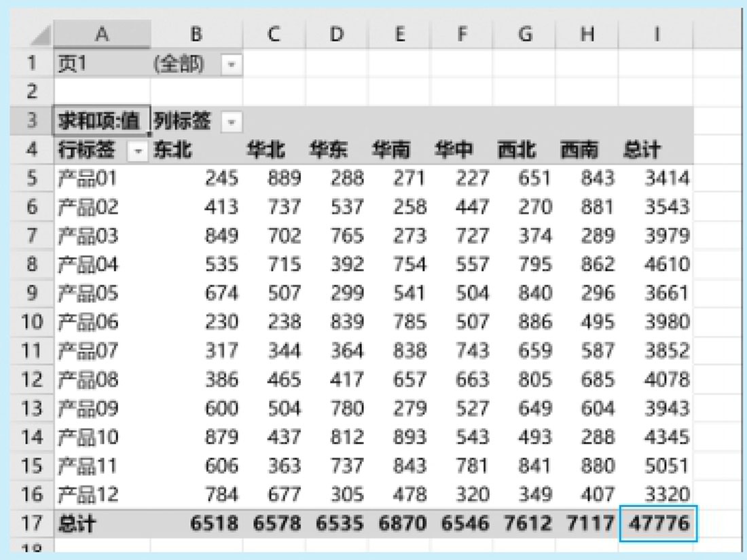
Task: Select column A header
Action: [x=101, y=34]
